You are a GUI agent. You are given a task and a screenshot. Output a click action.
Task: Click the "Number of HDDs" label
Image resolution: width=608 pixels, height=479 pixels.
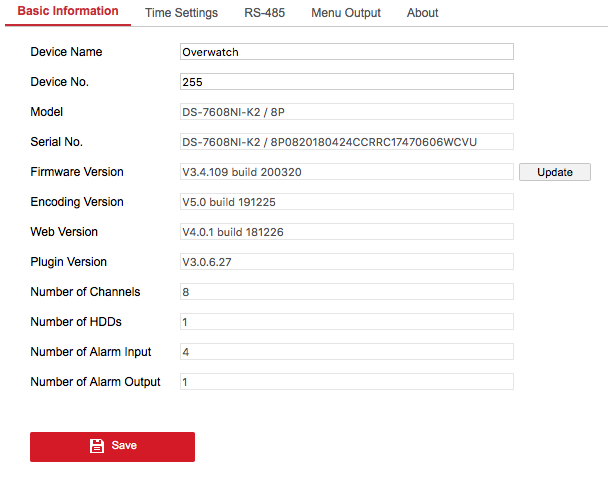point(76,322)
